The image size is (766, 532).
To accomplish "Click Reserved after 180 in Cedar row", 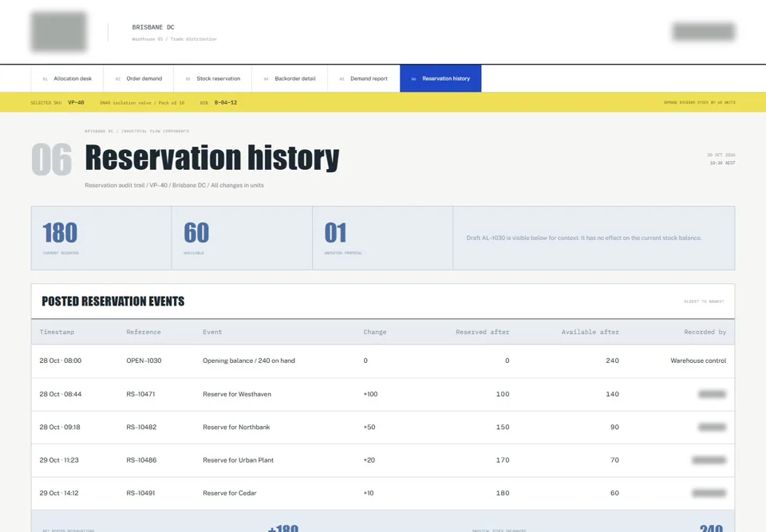I will click(503, 493).
